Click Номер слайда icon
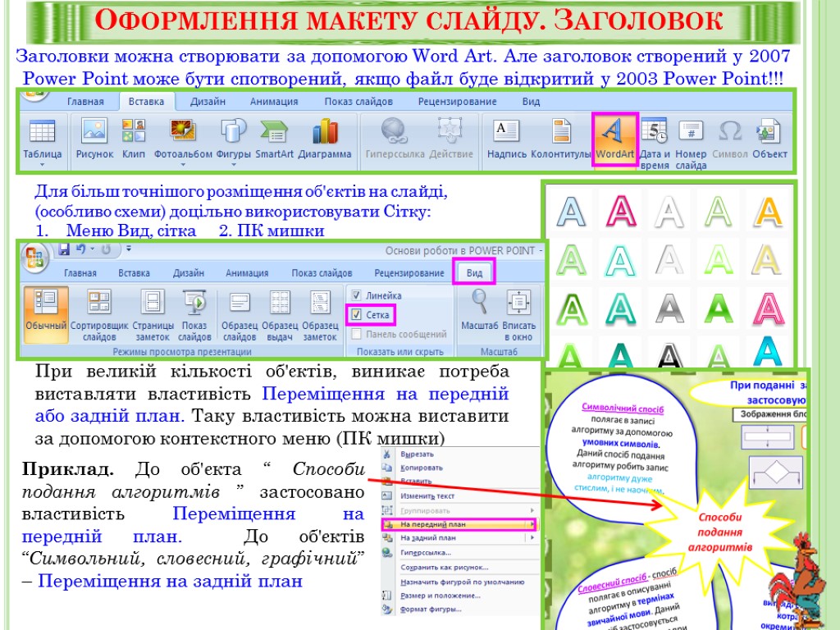The image size is (840, 630). pos(691,144)
